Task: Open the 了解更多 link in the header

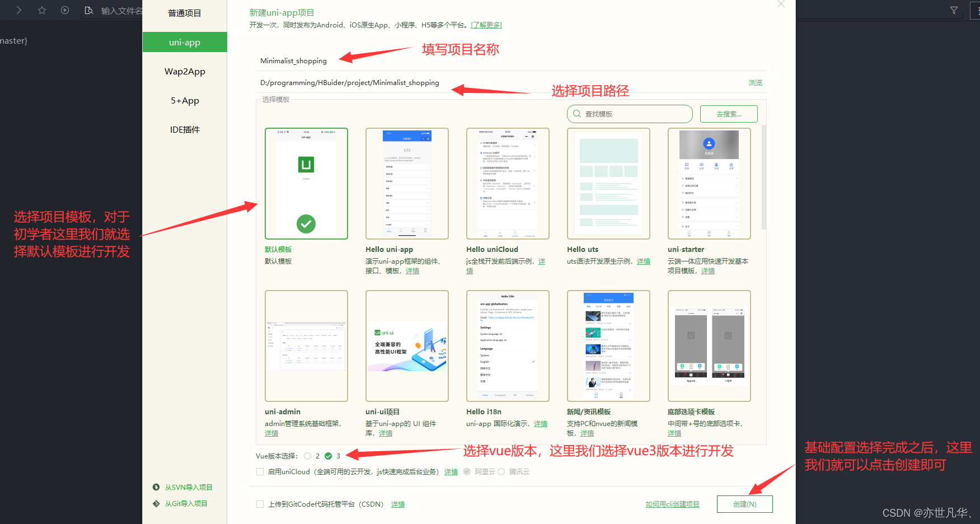Action: (x=486, y=25)
